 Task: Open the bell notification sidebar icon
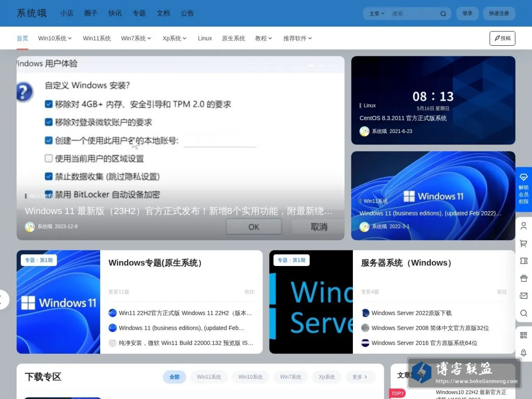(x=524, y=352)
